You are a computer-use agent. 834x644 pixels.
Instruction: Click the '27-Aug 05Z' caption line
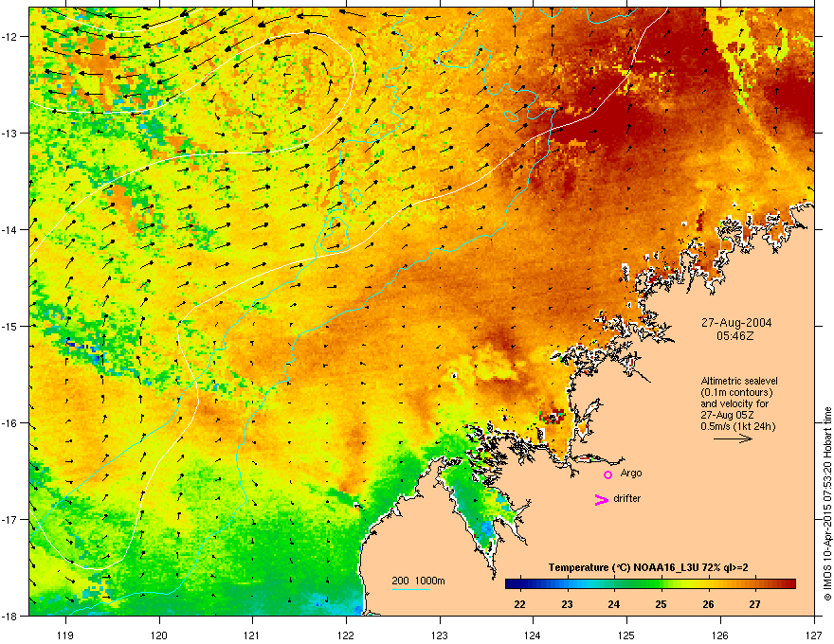point(727,415)
